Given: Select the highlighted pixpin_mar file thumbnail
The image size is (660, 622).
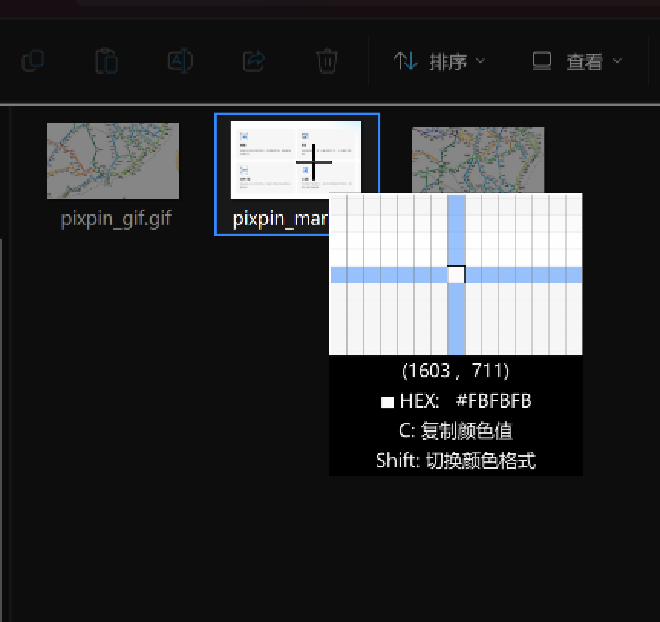Looking at the screenshot, I should click(295, 159).
